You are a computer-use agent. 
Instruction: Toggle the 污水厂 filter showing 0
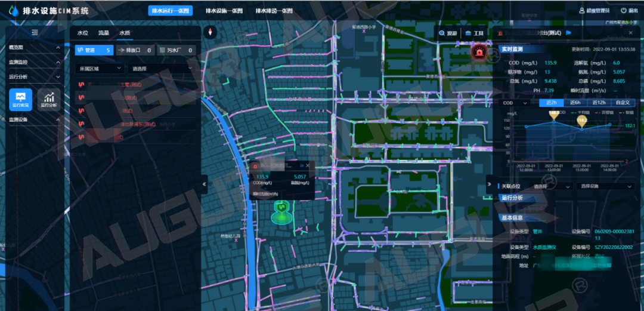tap(177, 51)
